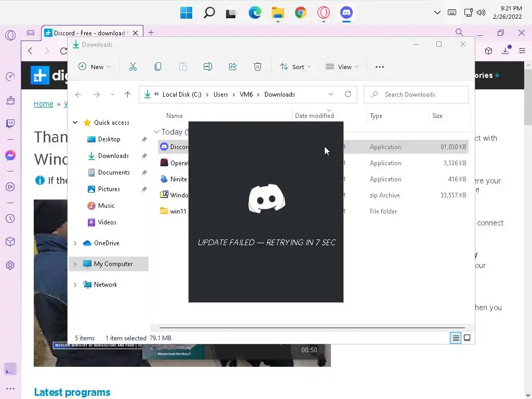Open Discord from the taskbar

pos(347,13)
